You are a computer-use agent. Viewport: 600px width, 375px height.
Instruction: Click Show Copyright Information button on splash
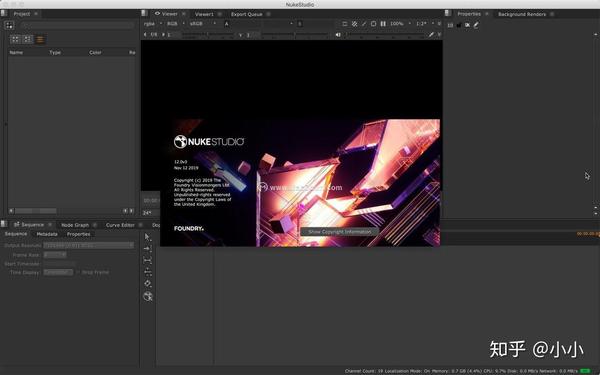point(340,232)
